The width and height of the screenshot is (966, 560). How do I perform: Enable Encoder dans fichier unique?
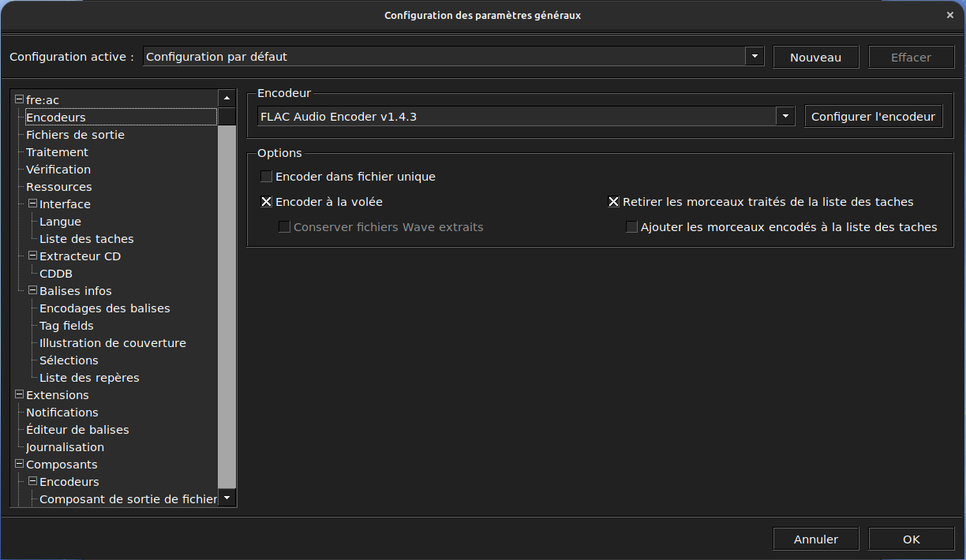267,177
